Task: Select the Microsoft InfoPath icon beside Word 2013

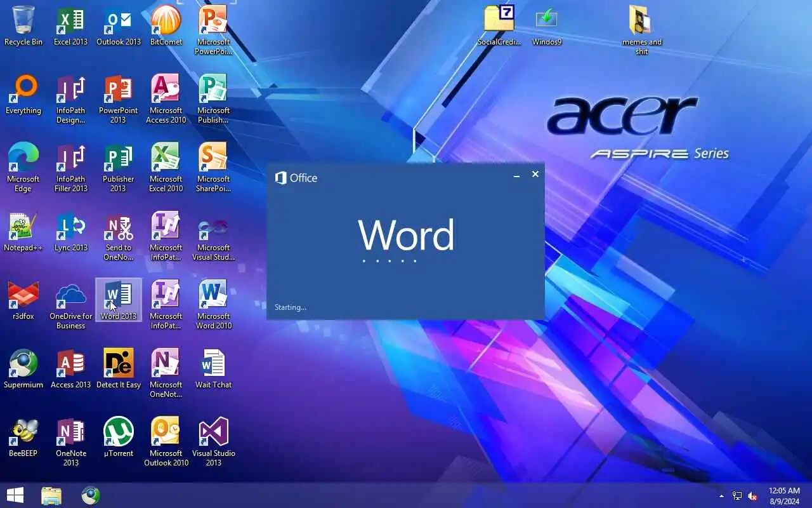Action: pos(166,304)
